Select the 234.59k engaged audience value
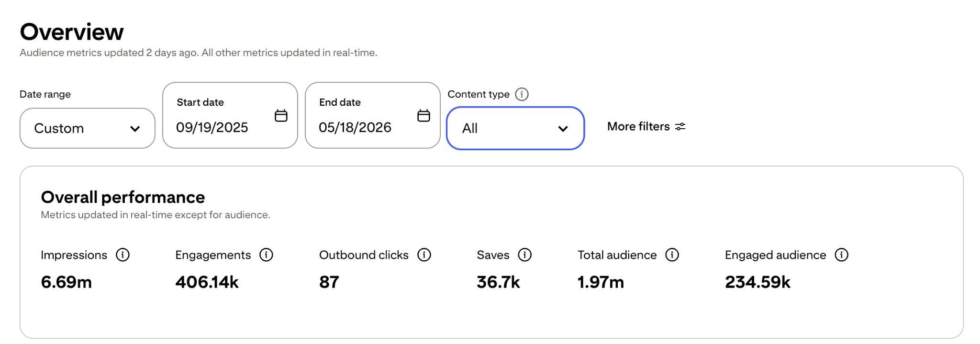Image resolution: width=980 pixels, height=344 pixels. [x=757, y=282]
